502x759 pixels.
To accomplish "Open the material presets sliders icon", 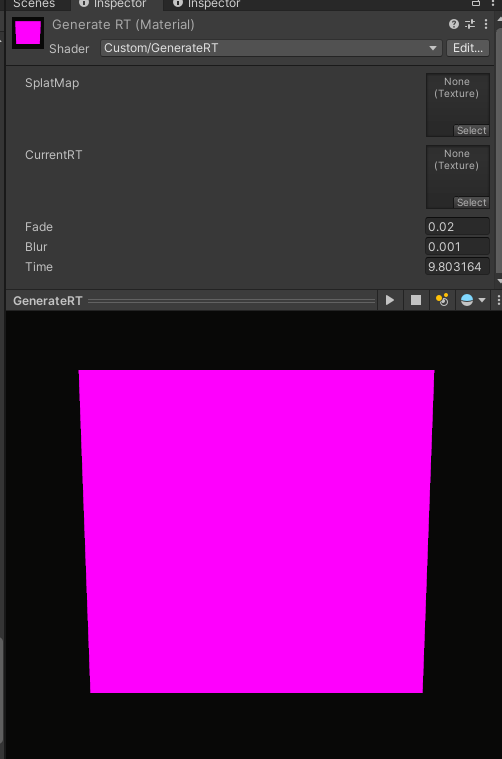I will [470, 24].
